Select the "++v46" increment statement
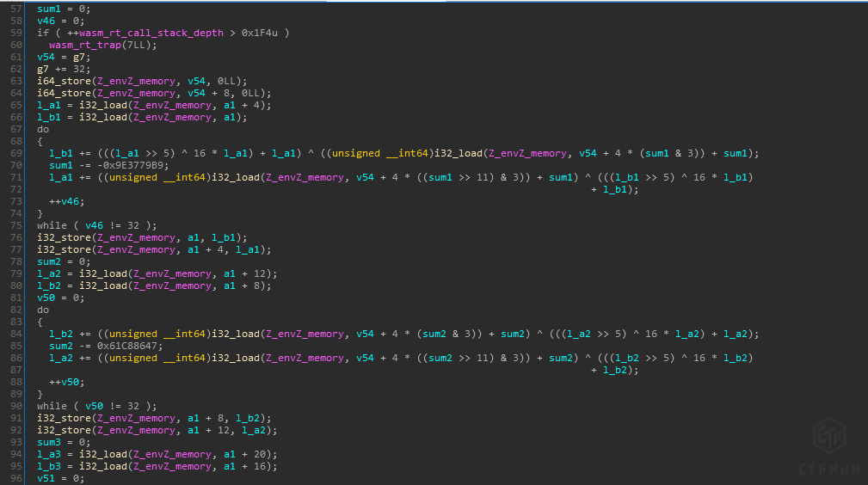 click(65, 201)
